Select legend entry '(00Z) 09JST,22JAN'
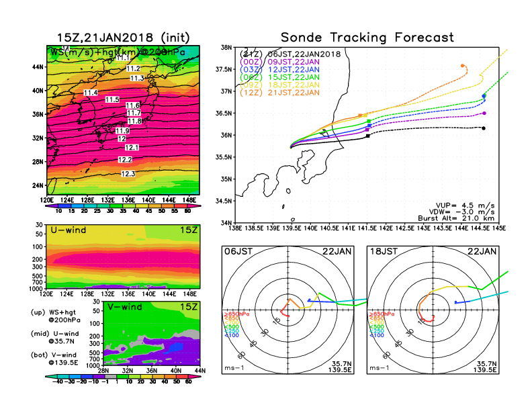 click(279, 62)
